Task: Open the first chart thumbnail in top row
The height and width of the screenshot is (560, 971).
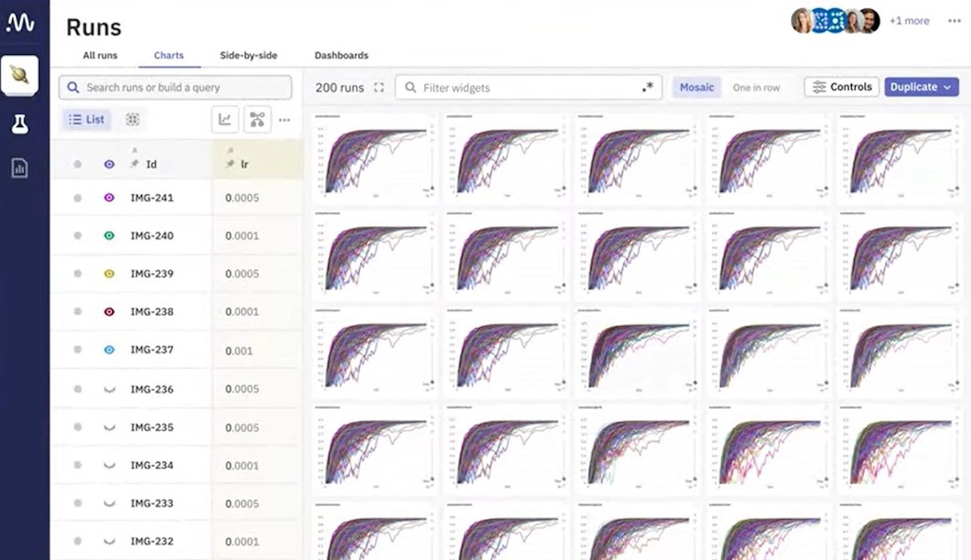Action: [x=375, y=158]
